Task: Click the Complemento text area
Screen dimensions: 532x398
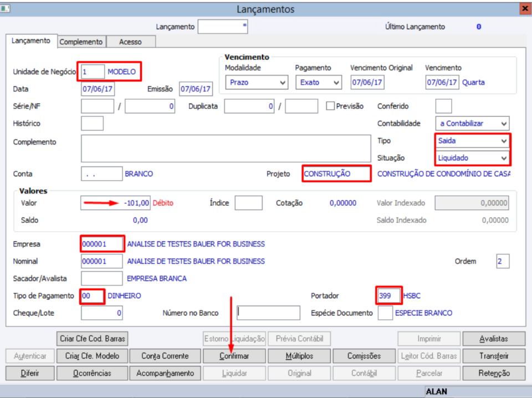Action: pyautogui.click(x=226, y=149)
